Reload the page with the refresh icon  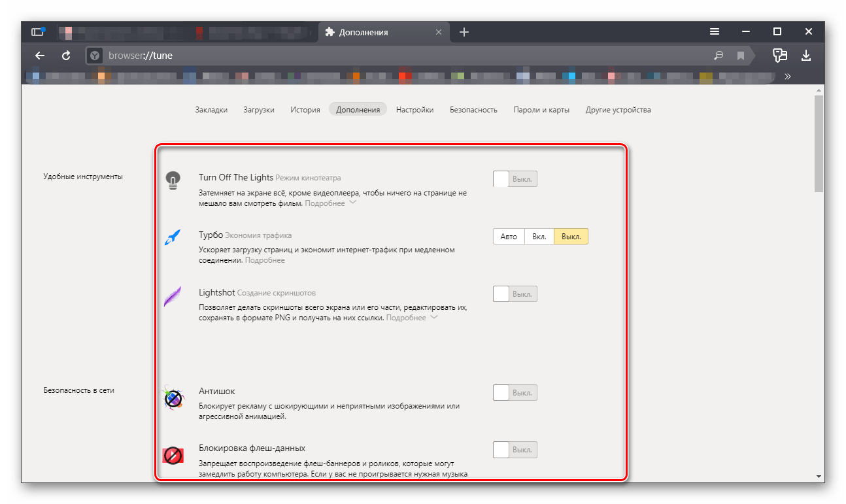(66, 56)
